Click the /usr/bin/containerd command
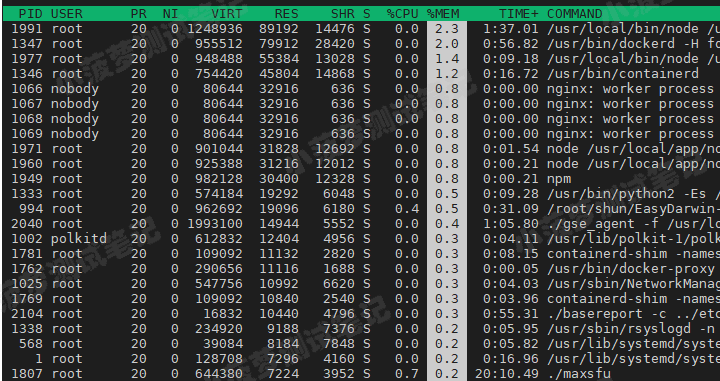This screenshot has height=381, width=720. click(x=623, y=74)
